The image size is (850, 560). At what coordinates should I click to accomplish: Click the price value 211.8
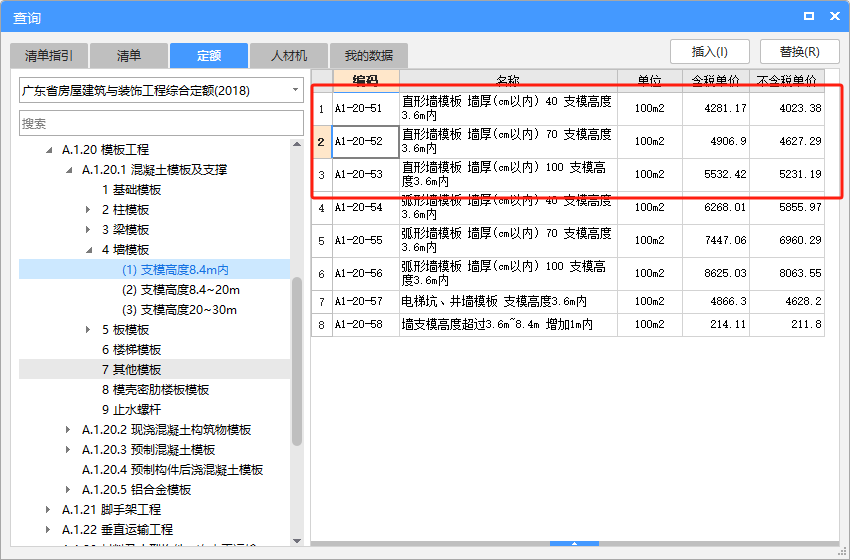tap(806, 325)
